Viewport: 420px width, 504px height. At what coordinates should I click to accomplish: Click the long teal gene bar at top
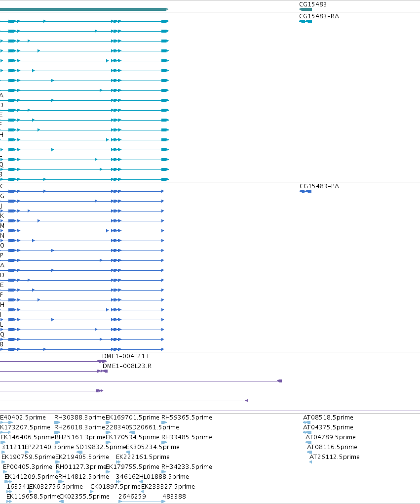pos(84,9)
